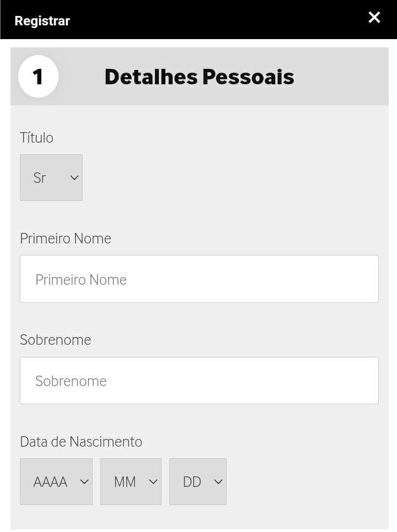Click the chevron arrow in the MM selector
Viewport: 397px width, 532px height.
(x=153, y=481)
